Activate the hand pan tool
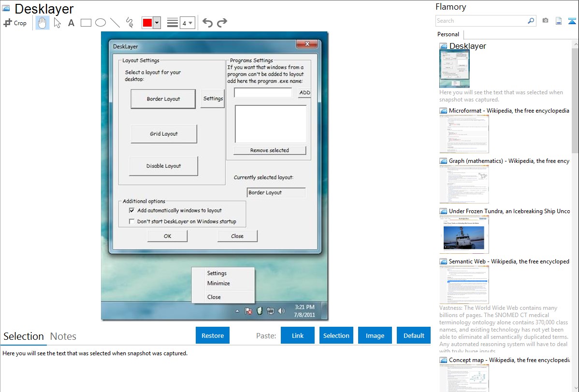Viewport: 579px width, 392px height. pos(42,23)
